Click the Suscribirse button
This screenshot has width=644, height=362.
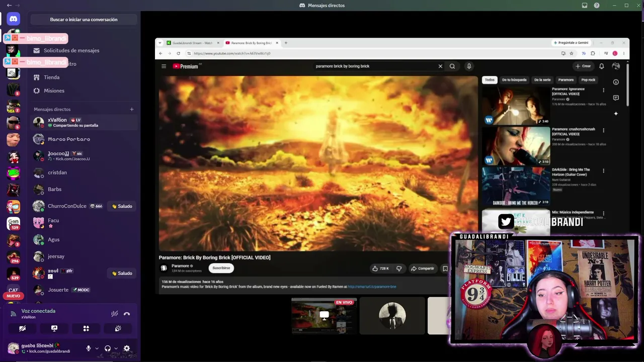[221, 268]
